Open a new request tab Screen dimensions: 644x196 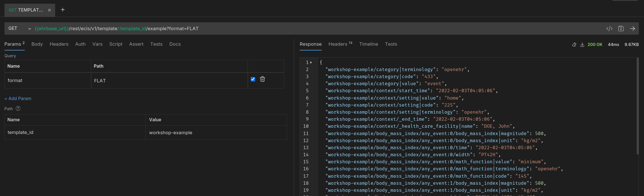63,10
